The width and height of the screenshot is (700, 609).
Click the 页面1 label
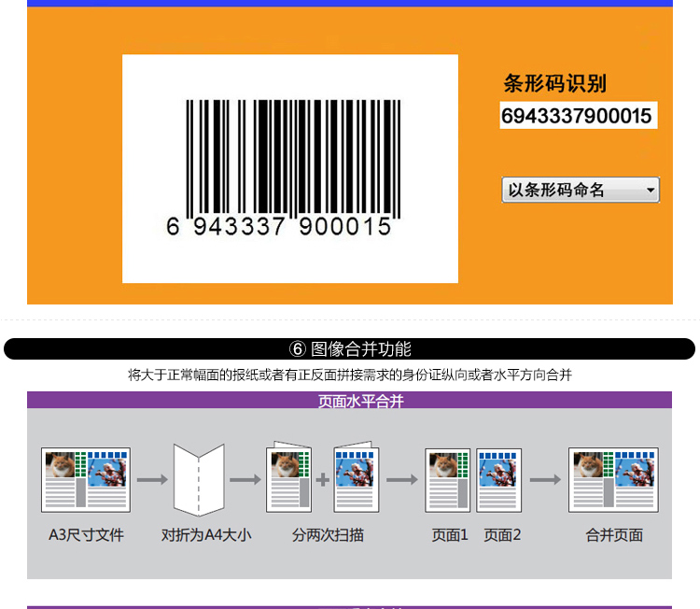coord(450,535)
